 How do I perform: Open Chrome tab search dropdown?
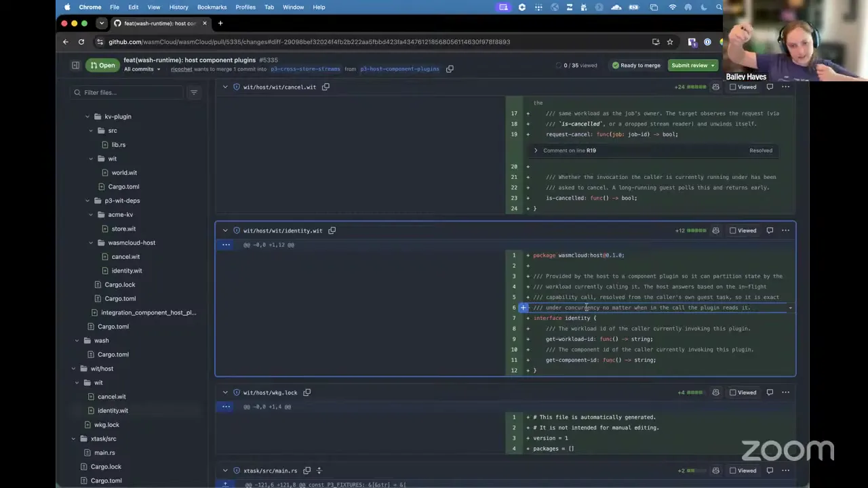pos(102,23)
